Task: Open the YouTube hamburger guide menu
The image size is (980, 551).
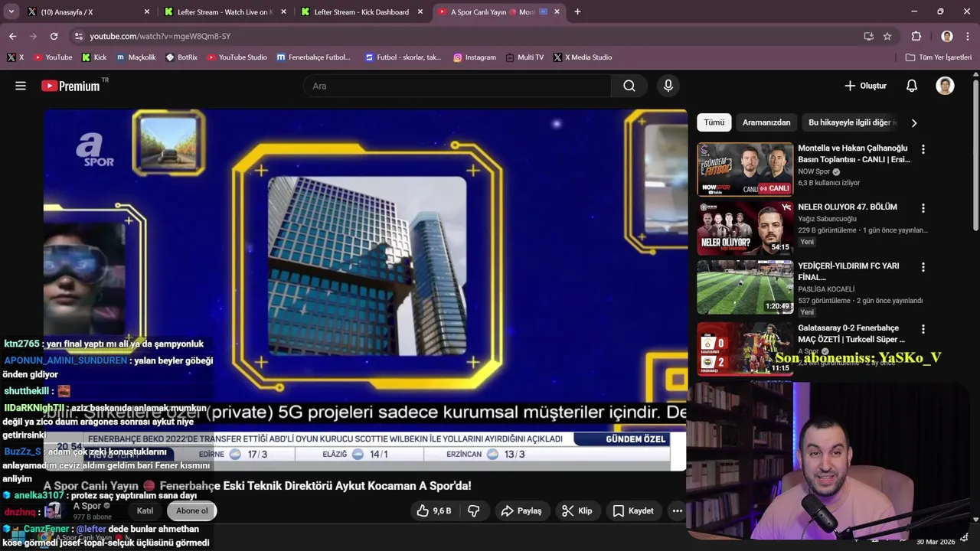Action: tap(21, 86)
